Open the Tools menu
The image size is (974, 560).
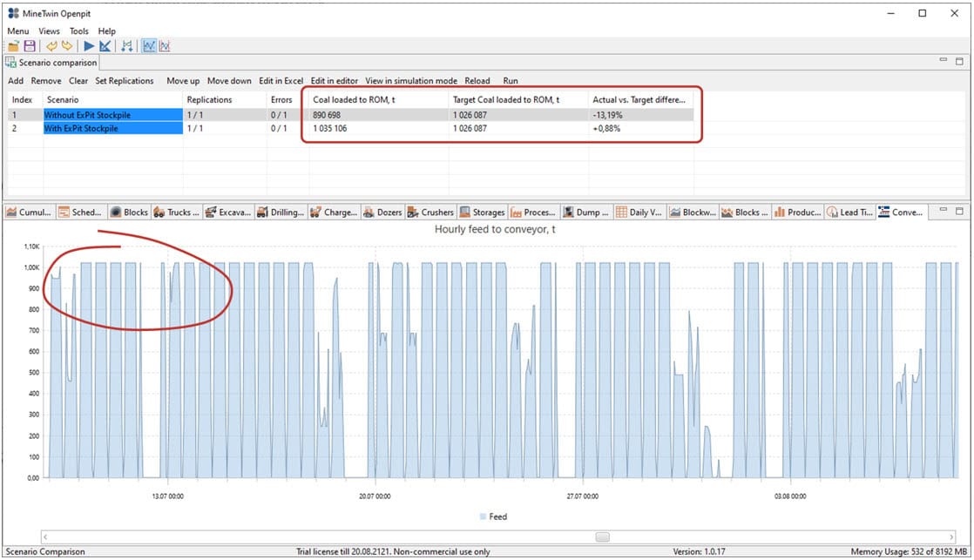79,31
